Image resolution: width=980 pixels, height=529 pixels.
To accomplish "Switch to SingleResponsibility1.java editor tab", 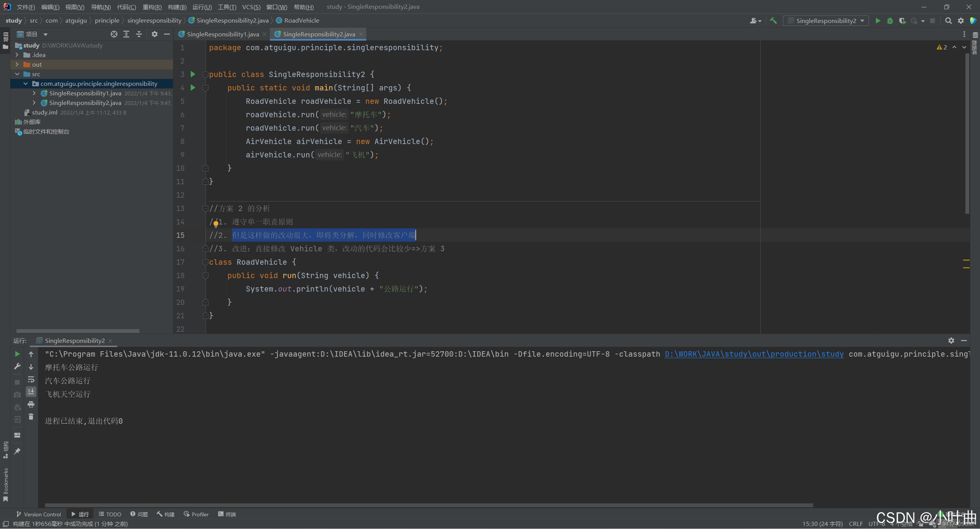I will (223, 34).
